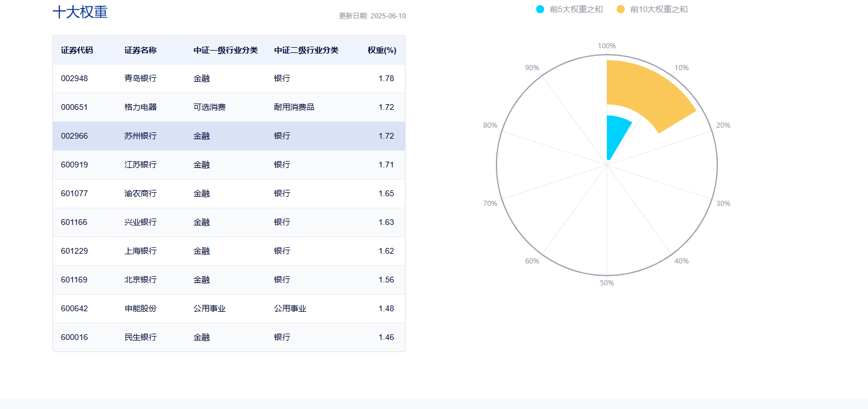Click the 权重(%) column header
This screenshot has width=868, height=409.
382,50
